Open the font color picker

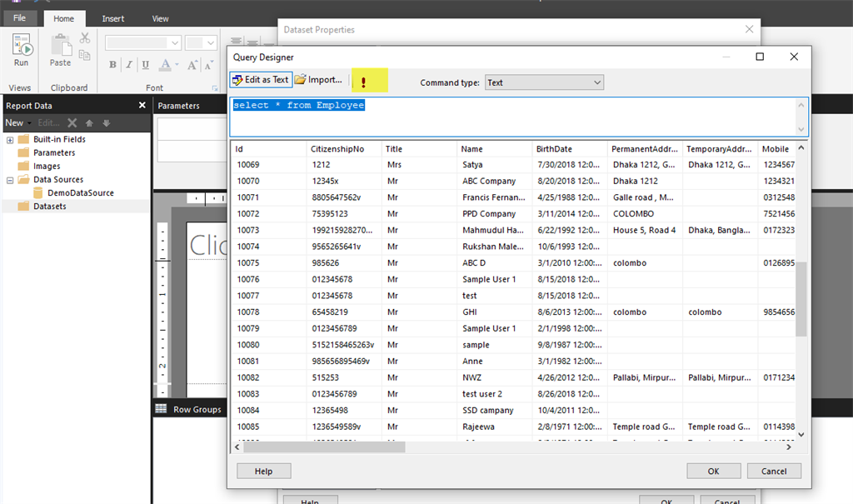click(x=167, y=64)
